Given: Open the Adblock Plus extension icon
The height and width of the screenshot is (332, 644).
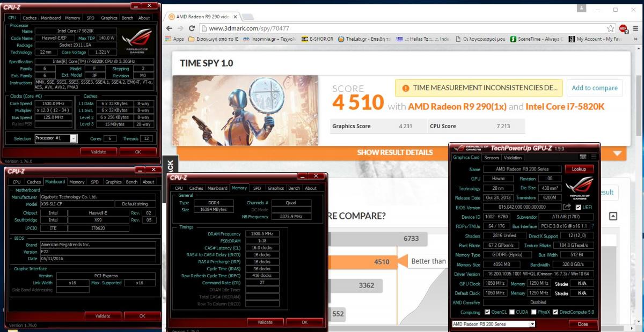Looking at the screenshot, I should (x=624, y=28).
